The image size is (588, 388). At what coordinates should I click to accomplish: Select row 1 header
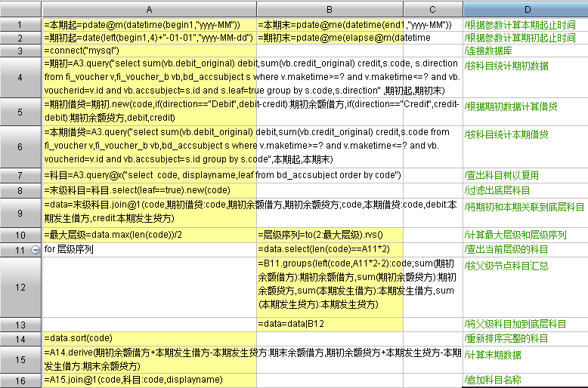click(x=20, y=25)
